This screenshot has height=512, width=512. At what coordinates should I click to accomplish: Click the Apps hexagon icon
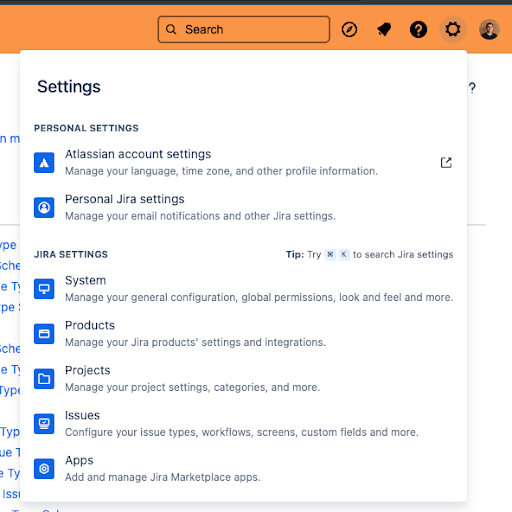pos(44,469)
